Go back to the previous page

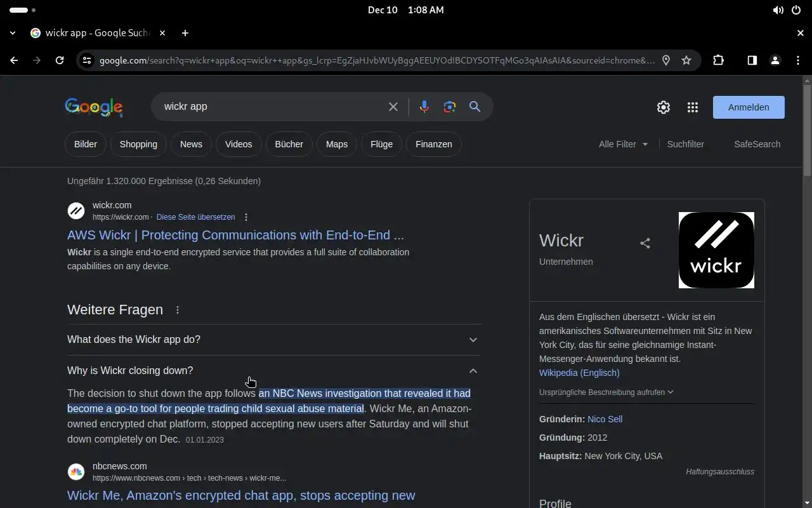[14, 60]
